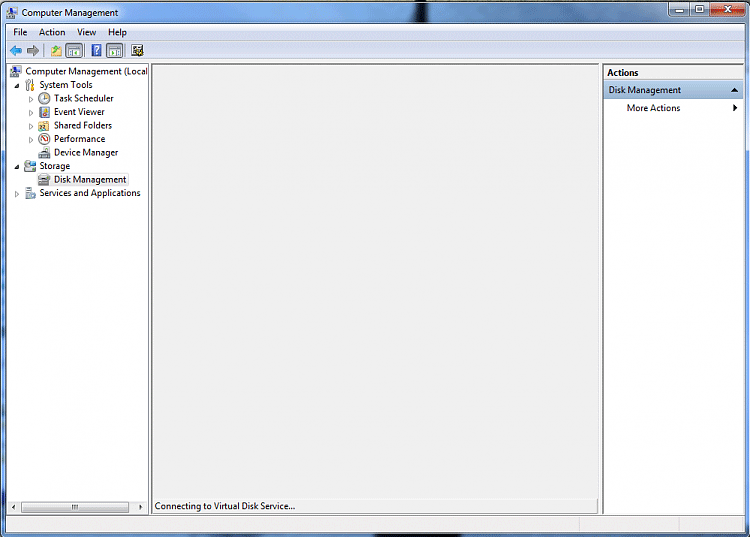The image size is (750, 537).
Task: Select the System Tools label
Action: [66, 85]
